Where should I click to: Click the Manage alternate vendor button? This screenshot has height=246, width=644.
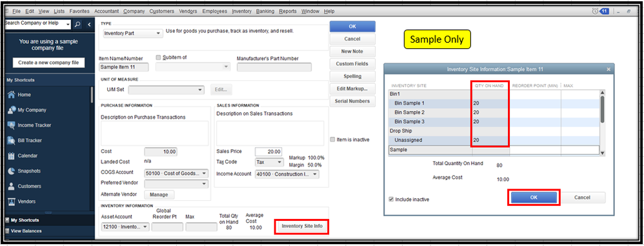pos(159,194)
